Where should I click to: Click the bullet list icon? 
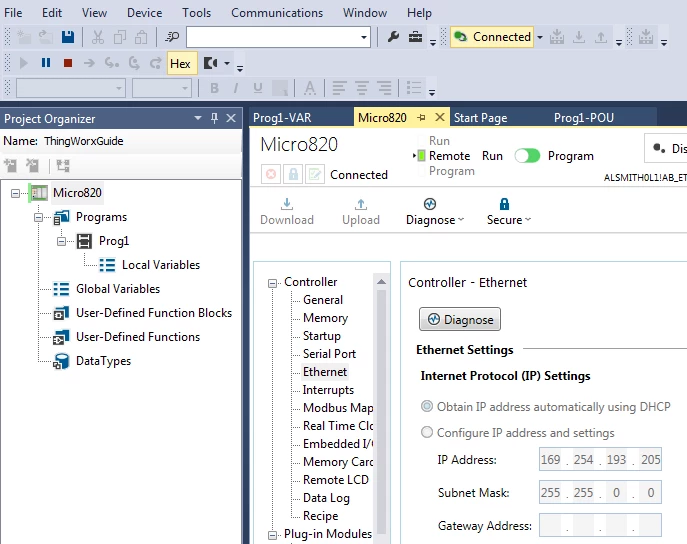pos(414,88)
